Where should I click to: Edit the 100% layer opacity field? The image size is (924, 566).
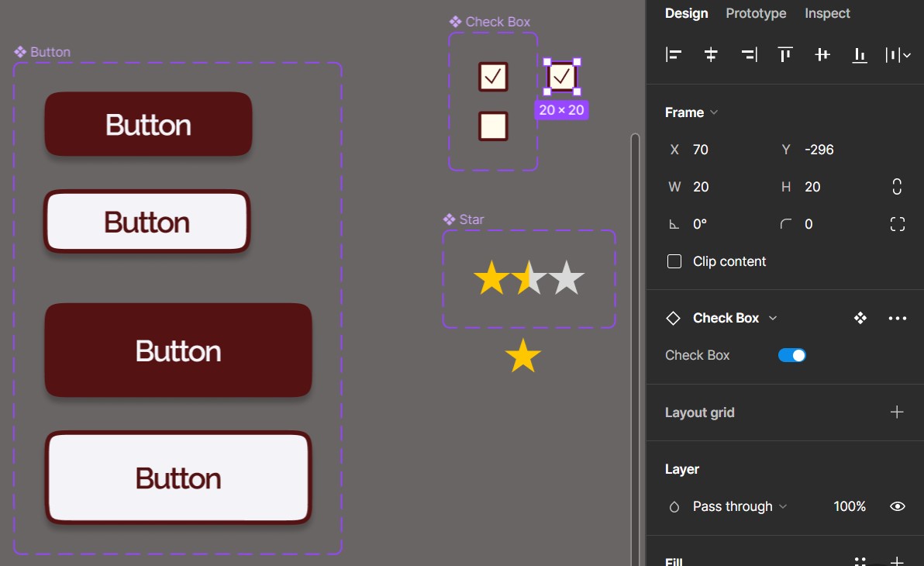849,506
